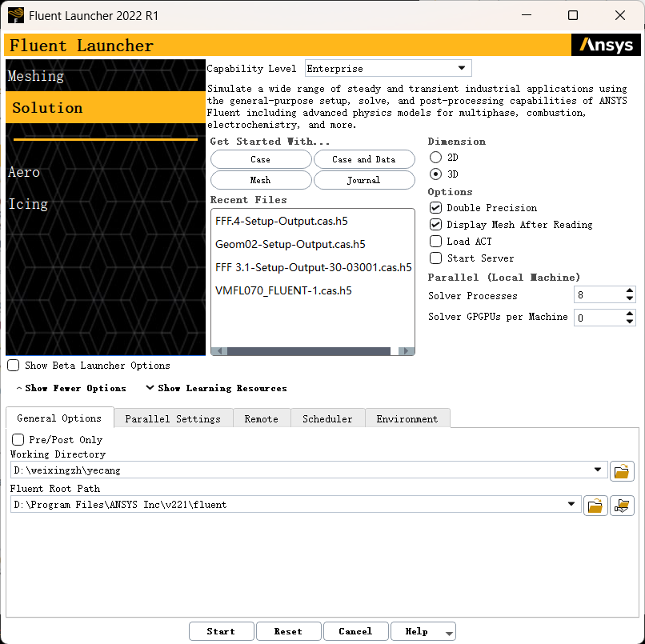This screenshot has height=644, width=645.
Task: Open recent file Geom02-Setup-Output.cas.h5
Action: pos(290,244)
